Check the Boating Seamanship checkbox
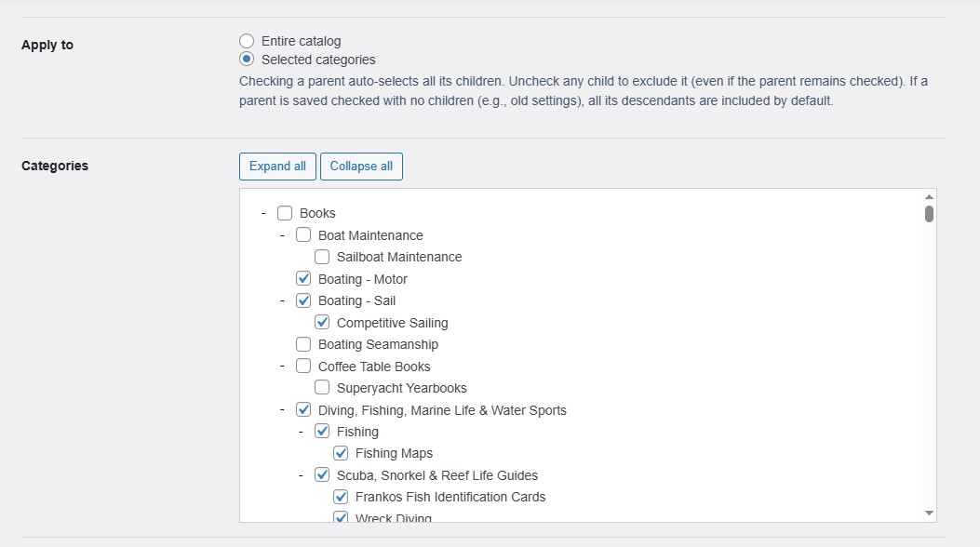This screenshot has height=547, width=980. [x=302, y=344]
